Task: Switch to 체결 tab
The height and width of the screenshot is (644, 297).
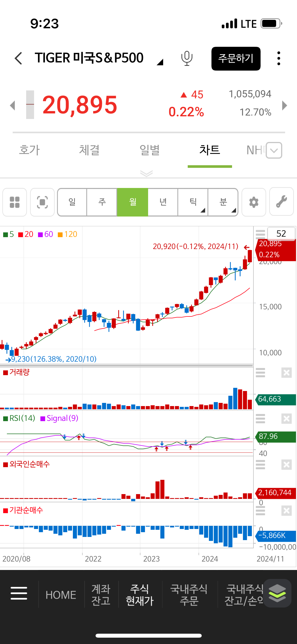Action: 89,150
